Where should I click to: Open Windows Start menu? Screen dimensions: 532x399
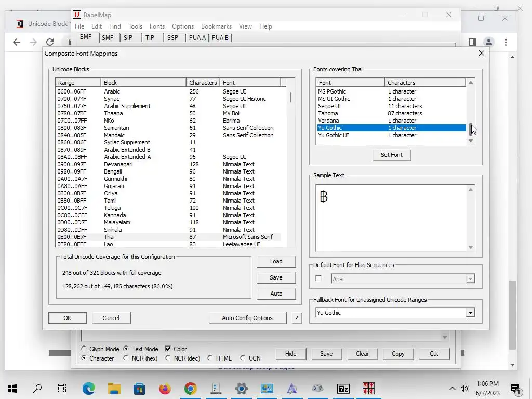(x=12, y=389)
